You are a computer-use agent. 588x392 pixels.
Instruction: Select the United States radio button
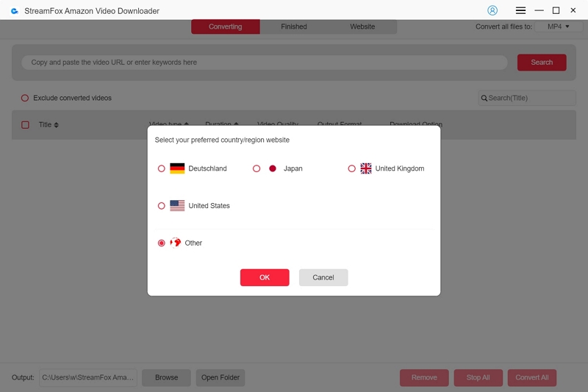tap(162, 206)
